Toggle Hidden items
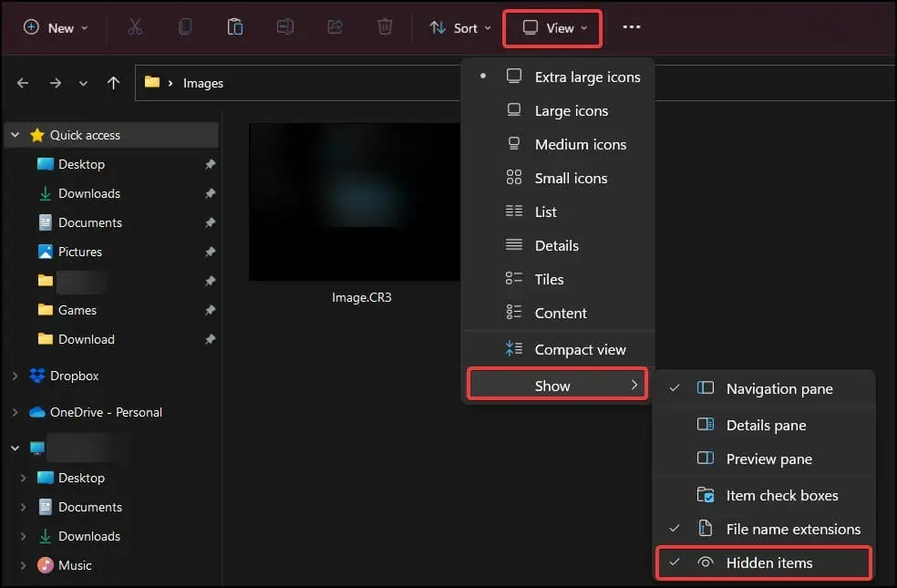Screen dimensions: 897x588 (764, 562)
